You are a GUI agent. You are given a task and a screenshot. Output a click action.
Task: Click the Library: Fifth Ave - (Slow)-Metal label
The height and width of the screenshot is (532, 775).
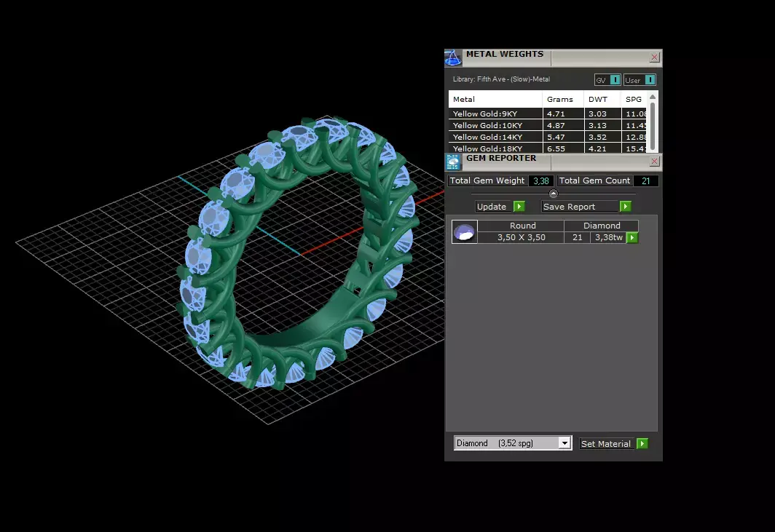[501, 79]
